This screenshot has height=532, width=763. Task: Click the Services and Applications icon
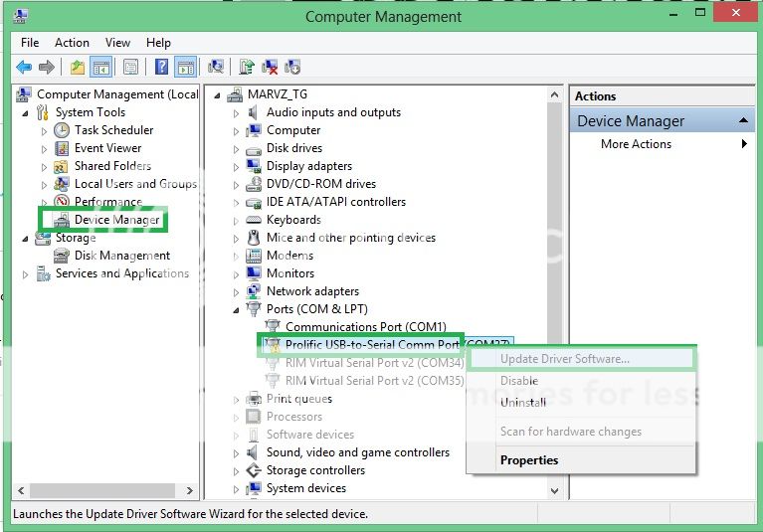(x=44, y=273)
